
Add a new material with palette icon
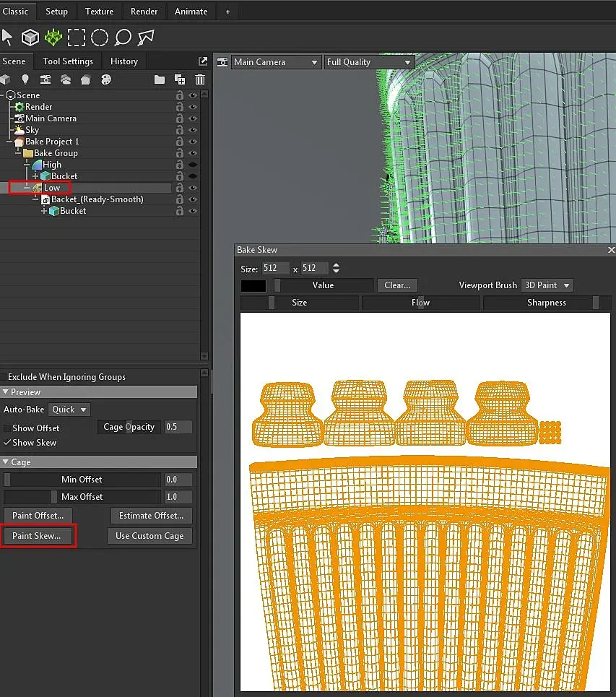coord(105,79)
